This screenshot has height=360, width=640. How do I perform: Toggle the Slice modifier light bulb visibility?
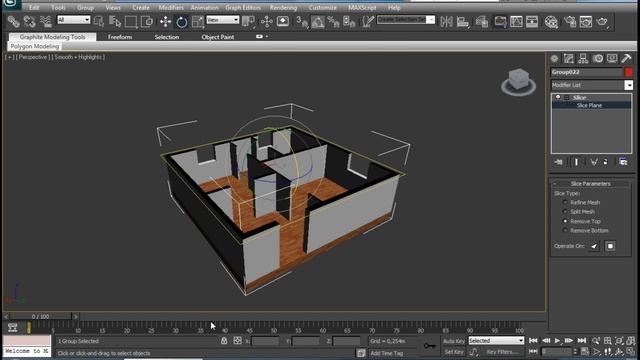[x=558, y=97]
